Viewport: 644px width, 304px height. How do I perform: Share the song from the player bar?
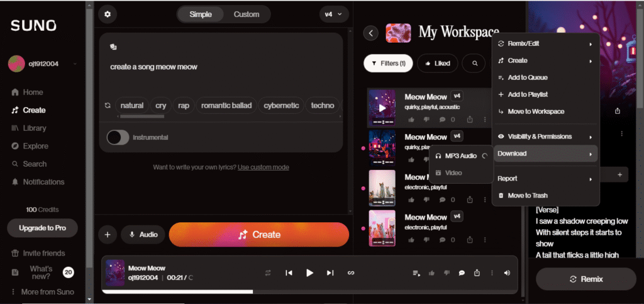click(x=477, y=273)
